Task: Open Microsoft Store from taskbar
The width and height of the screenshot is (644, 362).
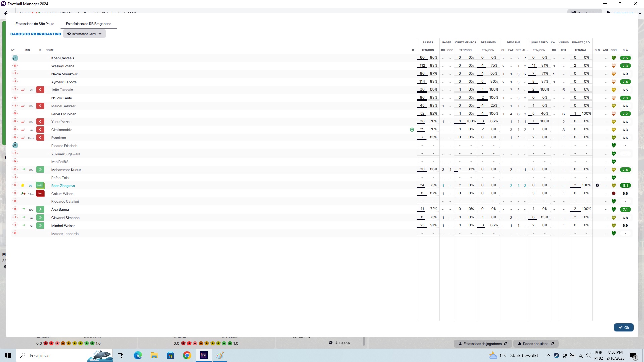Action: [x=171, y=355]
